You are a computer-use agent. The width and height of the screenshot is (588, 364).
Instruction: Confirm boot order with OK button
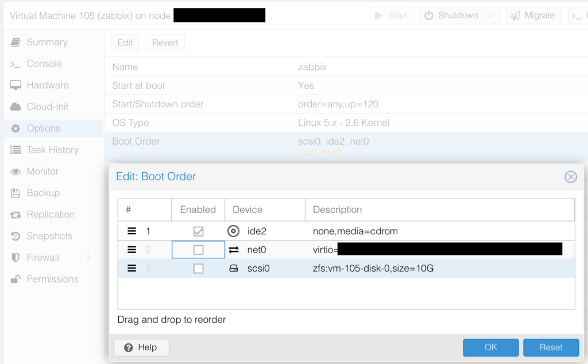490,347
